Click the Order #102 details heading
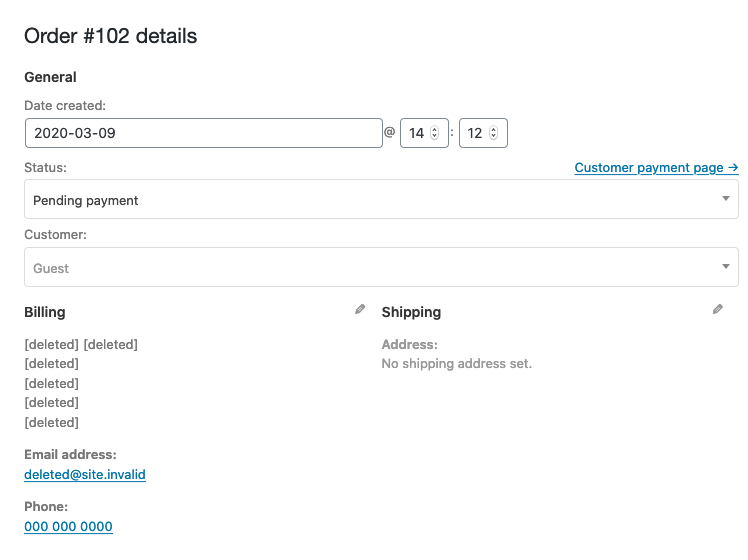The height and width of the screenshot is (560, 748). point(111,36)
